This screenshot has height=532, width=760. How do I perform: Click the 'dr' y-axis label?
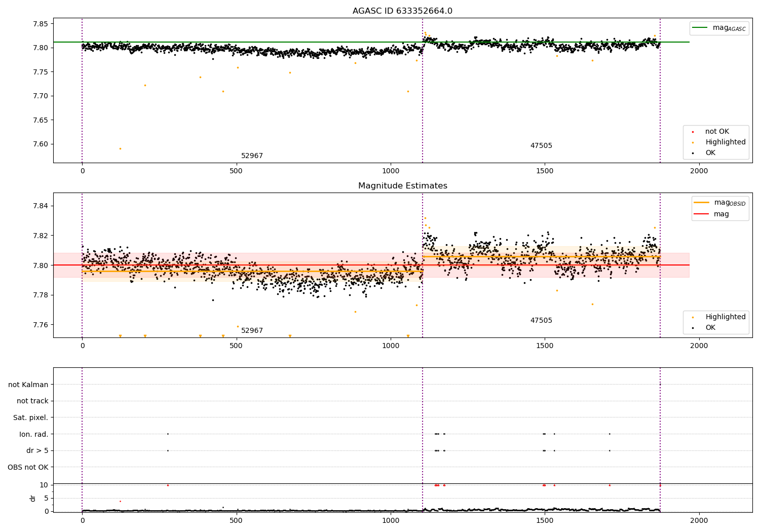tap(33, 498)
